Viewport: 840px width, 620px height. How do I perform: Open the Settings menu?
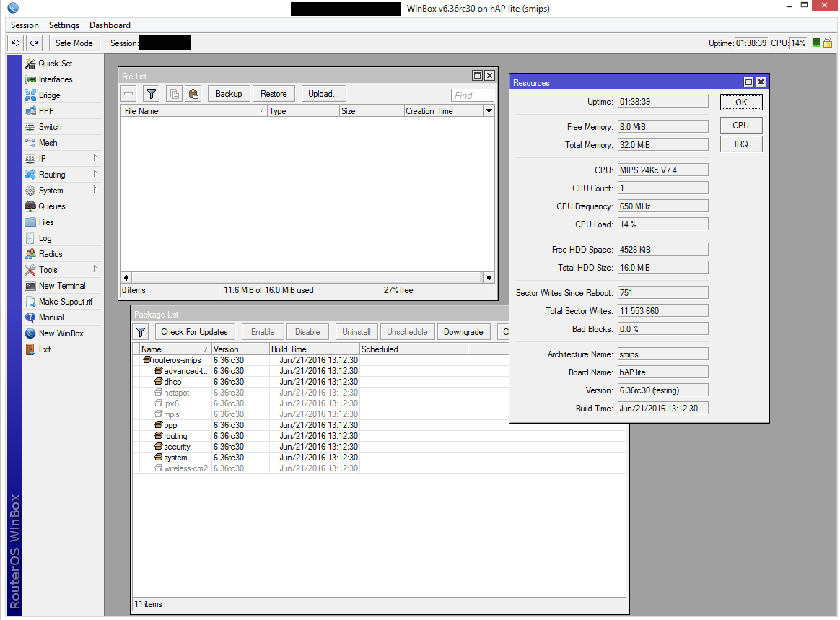click(64, 25)
